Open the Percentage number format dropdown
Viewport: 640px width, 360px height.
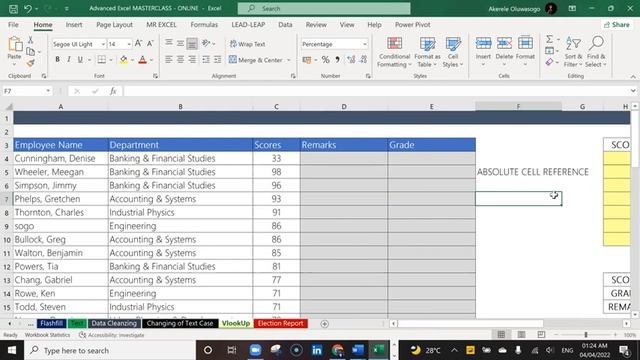364,44
